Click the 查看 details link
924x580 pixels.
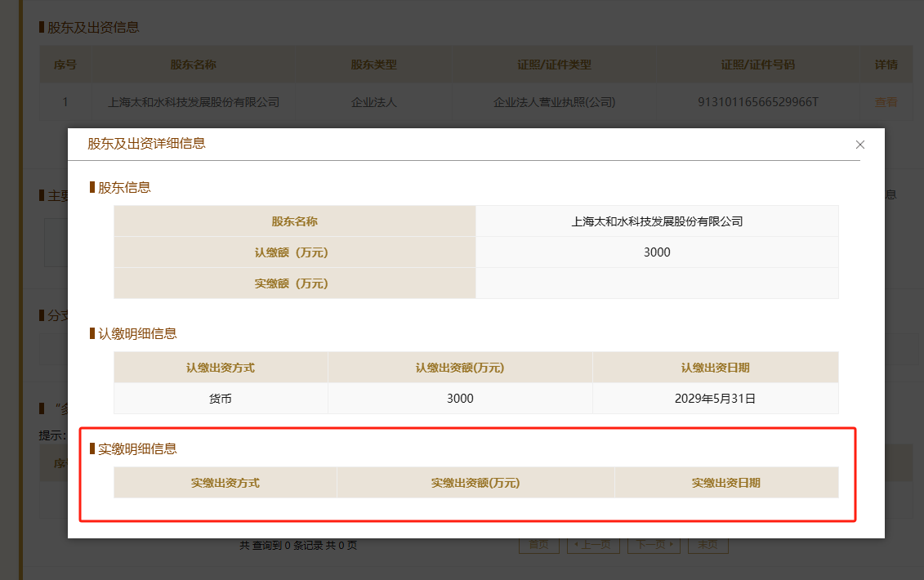point(886,102)
